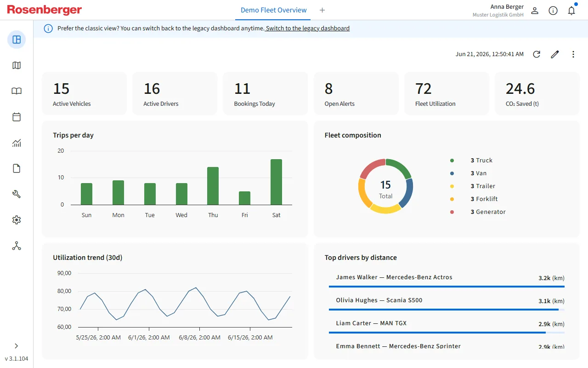Edit the dashboard with pencil icon
Screen dimensions: 588x368
[x=555, y=54]
